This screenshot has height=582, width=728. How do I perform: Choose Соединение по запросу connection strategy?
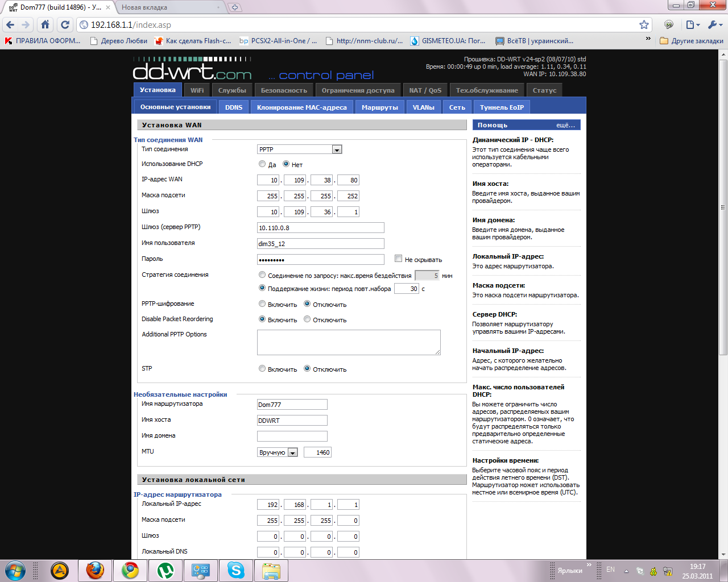pos(262,275)
